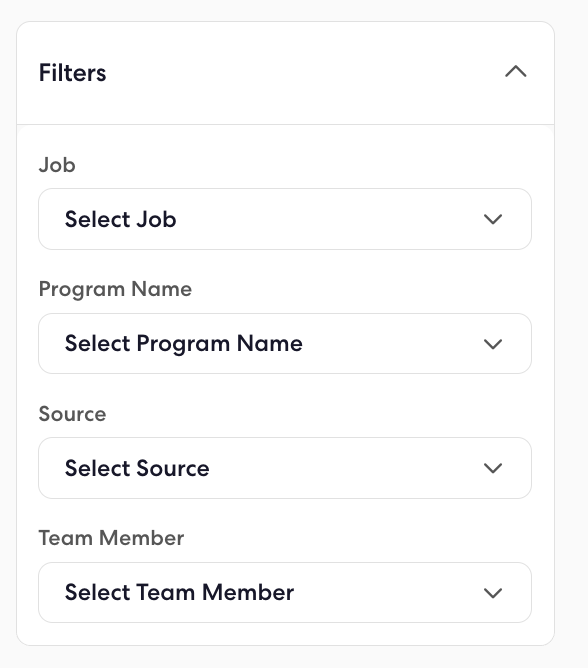Collapse the Filters panel with the up chevron

click(516, 72)
